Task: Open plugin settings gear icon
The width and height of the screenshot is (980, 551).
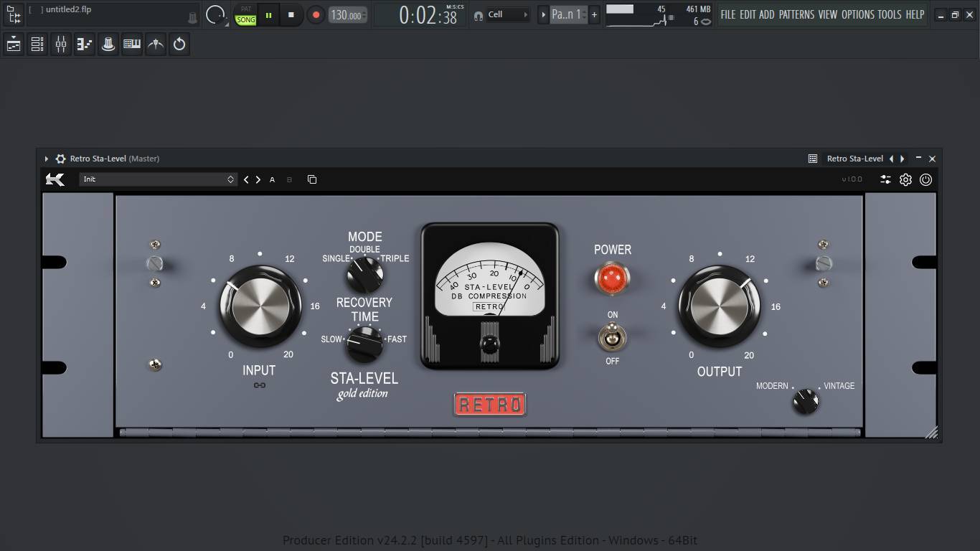Action: click(x=906, y=179)
